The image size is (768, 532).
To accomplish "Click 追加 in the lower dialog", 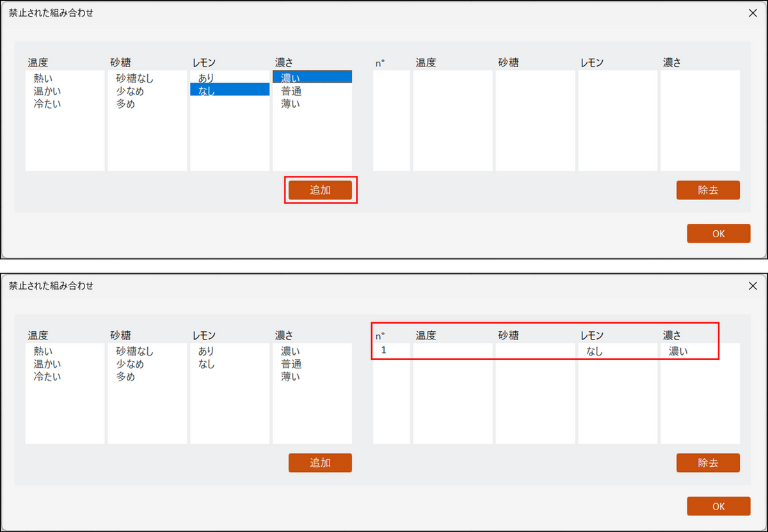I will click(x=320, y=463).
